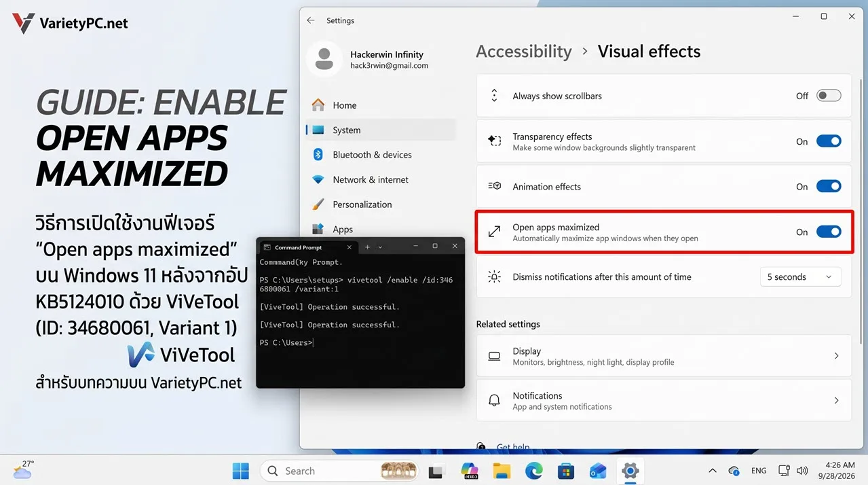Click the Open apps maximized arrow icon
This screenshot has height=485, width=868.
pyautogui.click(x=494, y=232)
